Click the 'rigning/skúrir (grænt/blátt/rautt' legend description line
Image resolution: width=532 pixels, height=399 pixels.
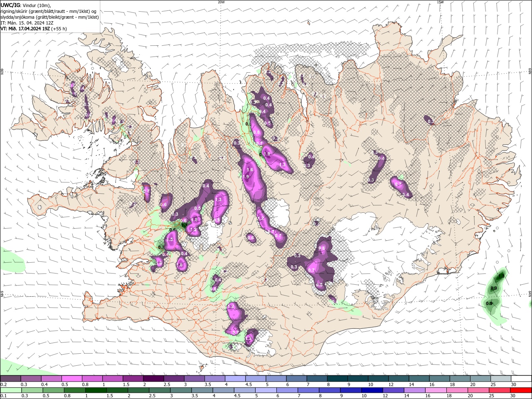[49, 11]
